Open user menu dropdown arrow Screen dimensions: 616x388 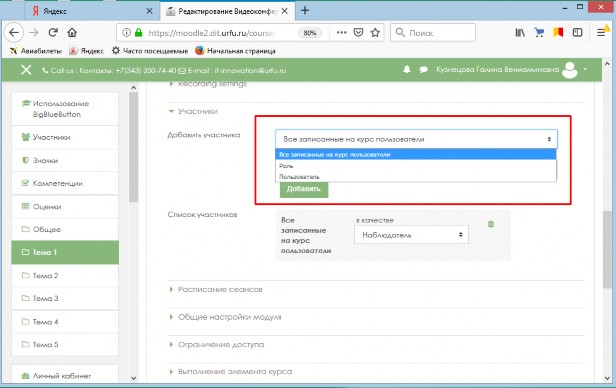(x=585, y=70)
